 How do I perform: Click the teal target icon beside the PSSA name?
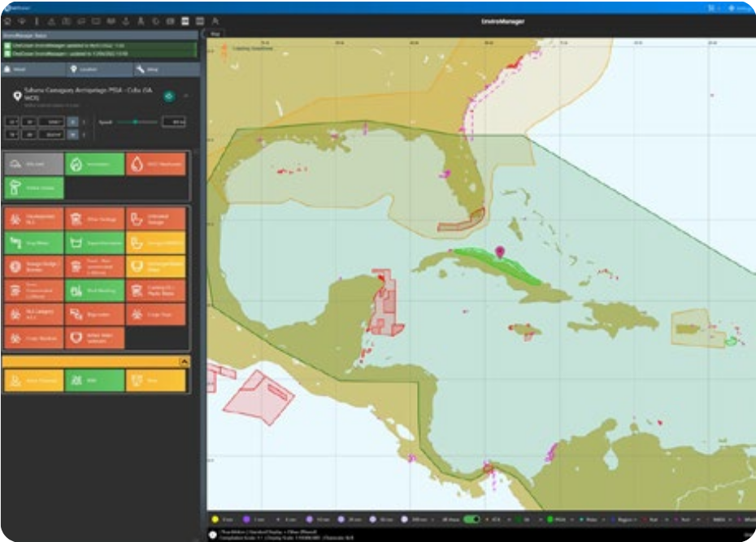[168, 95]
